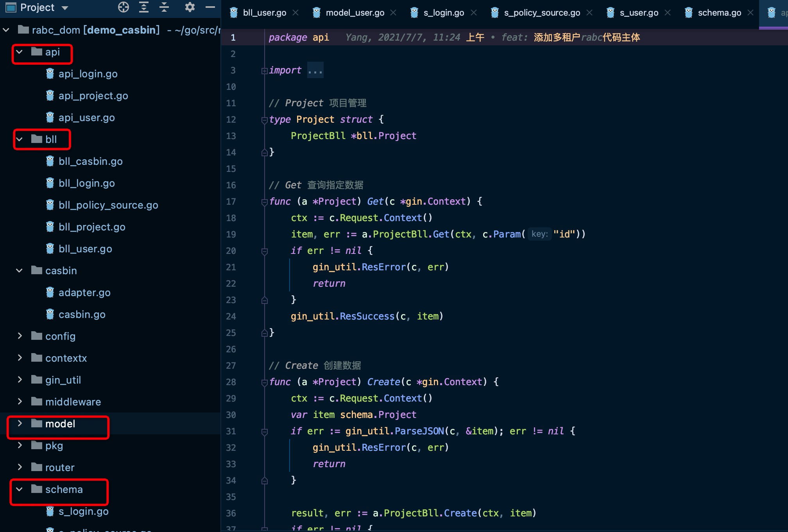Collapse the casbin folder
The image size is (788, 532).
(x=19, y=270)
